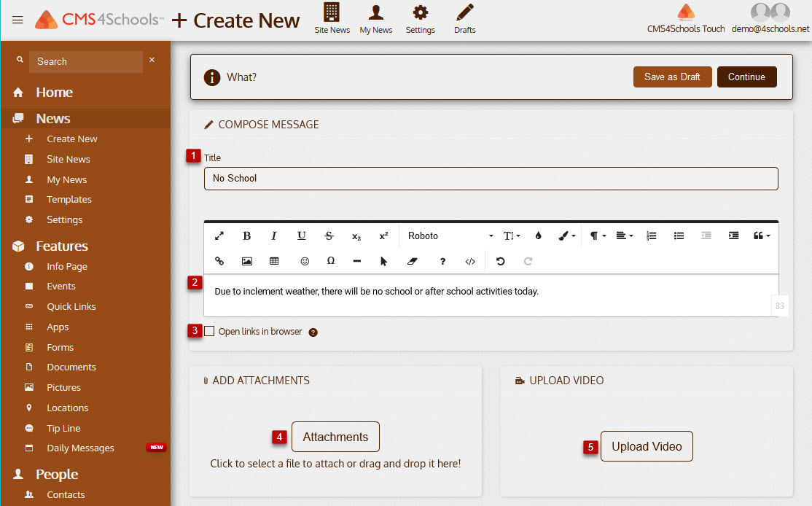Increase paragraph indent
812x506 pixels.
pos(734,236)
